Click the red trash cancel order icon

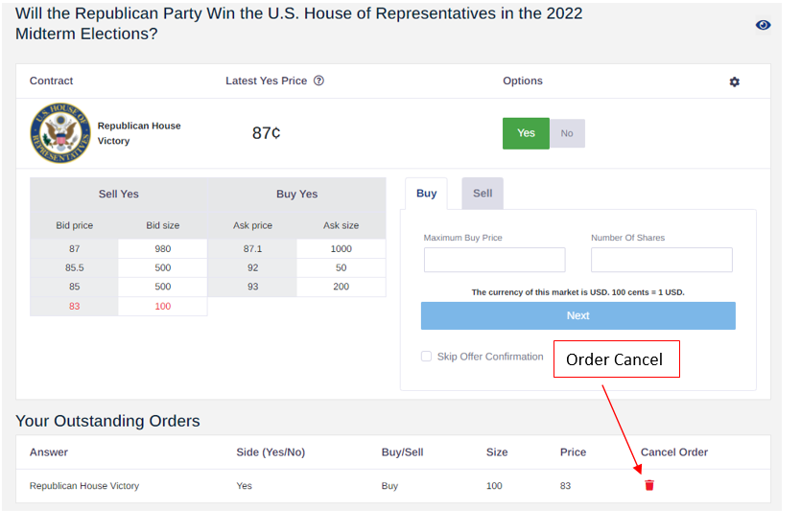649,485
